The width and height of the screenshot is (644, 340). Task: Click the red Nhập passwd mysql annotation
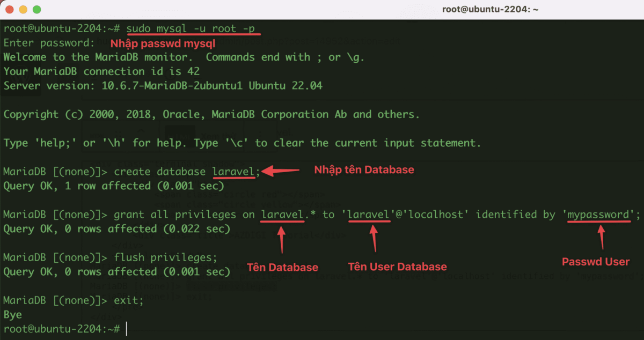point(163,43)
